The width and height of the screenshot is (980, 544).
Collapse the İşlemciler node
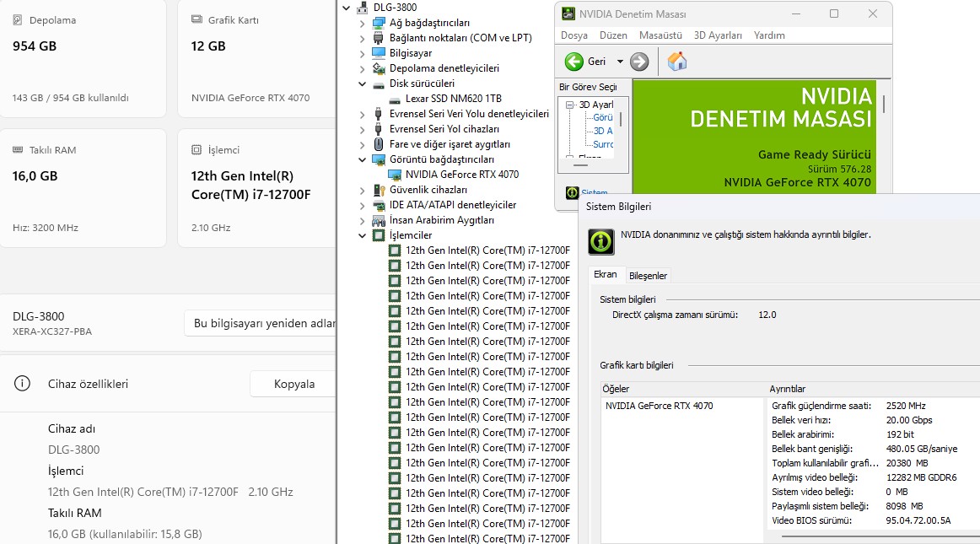coord(363,236)
